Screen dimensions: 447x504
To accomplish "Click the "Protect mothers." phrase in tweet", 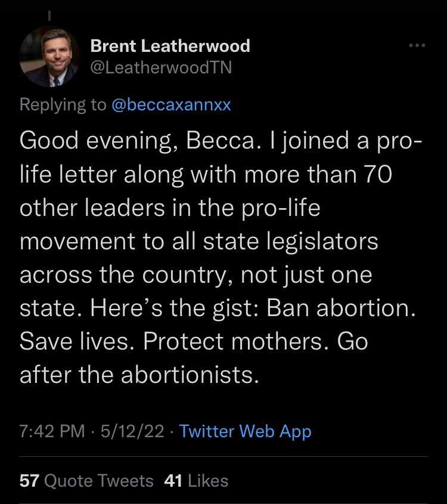I will pyautogui.click(x=237, y=342).
